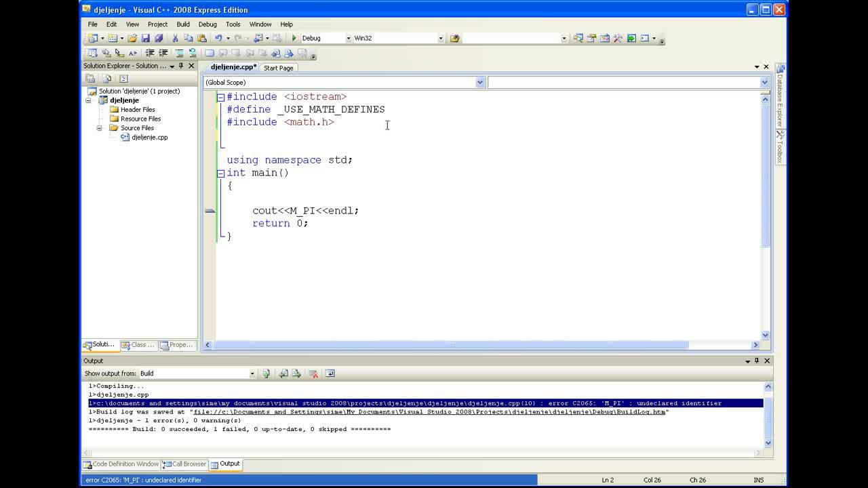Open the Solution Explorer window position menu arrow
This screenshot has height=488, width=868.
(172, 66)
